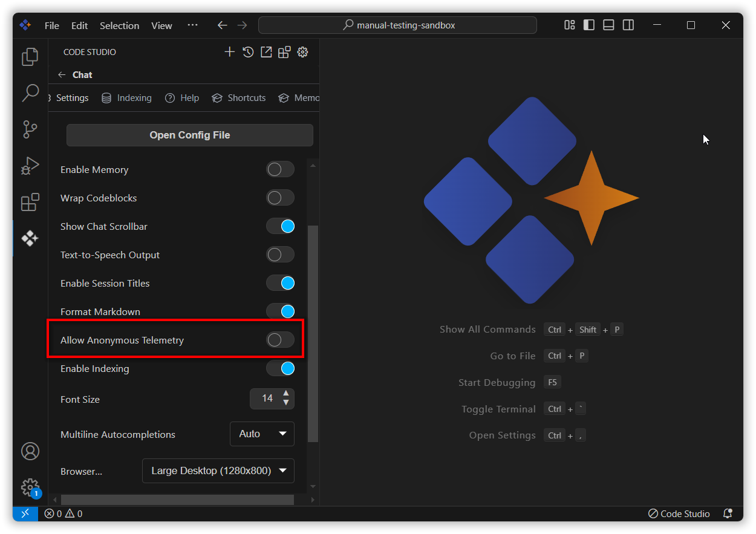Switch to the Shortcuts tab
This screenshot has height=534, width=756.
(238, 98)
